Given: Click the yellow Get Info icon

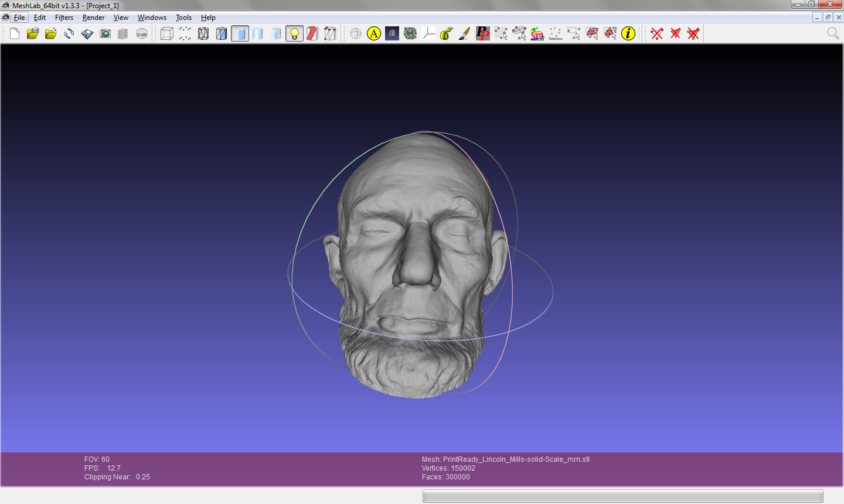Looking at the screenshot, I should point(628,33).
